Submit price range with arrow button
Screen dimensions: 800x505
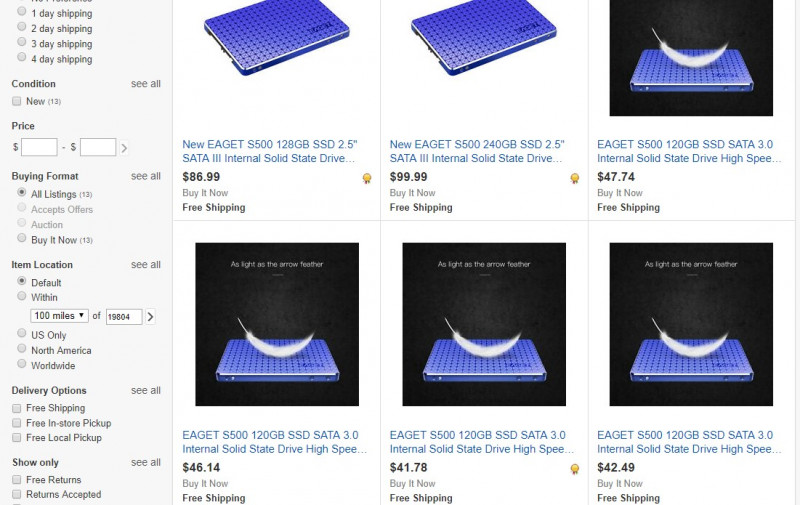(x=124, y=148)
